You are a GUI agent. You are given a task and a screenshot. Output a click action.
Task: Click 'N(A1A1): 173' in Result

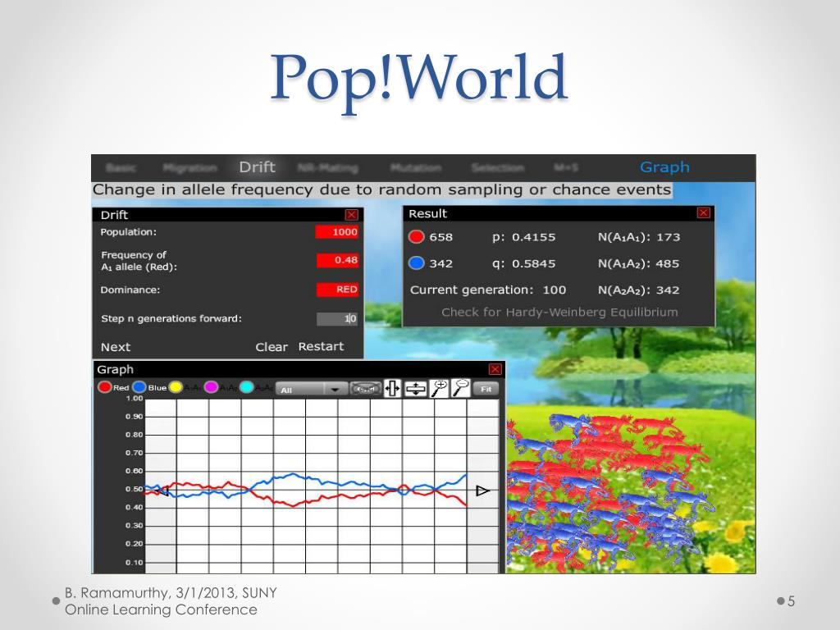point(639,237)
